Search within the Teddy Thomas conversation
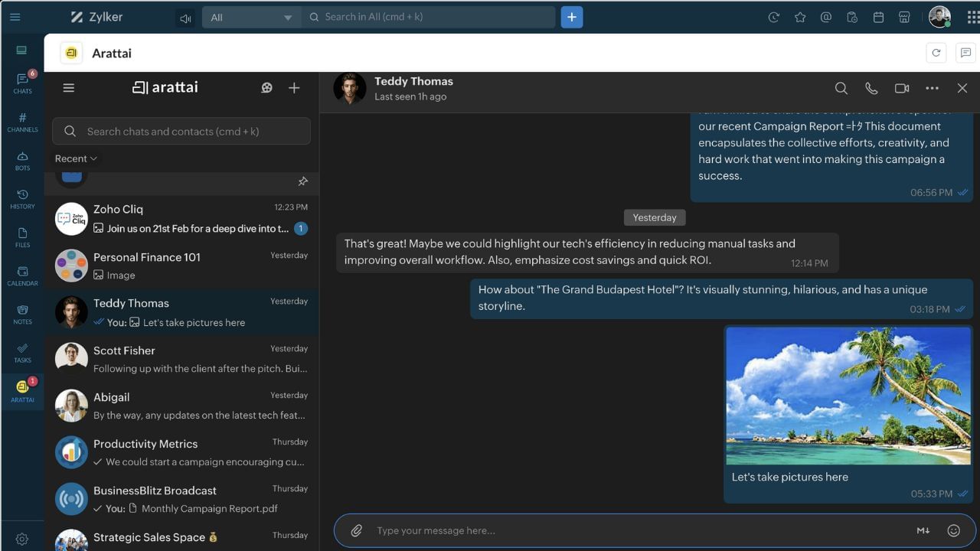 (841, 89)
